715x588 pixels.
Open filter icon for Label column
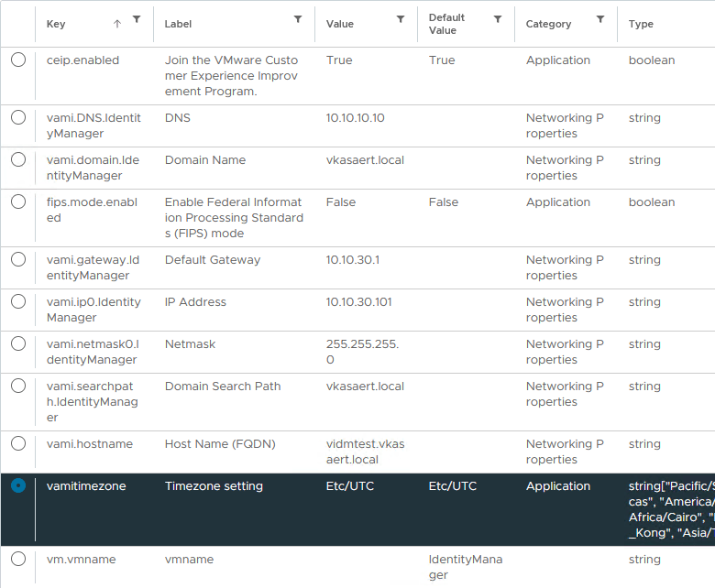pyautogui.click(x=298, y=19)
